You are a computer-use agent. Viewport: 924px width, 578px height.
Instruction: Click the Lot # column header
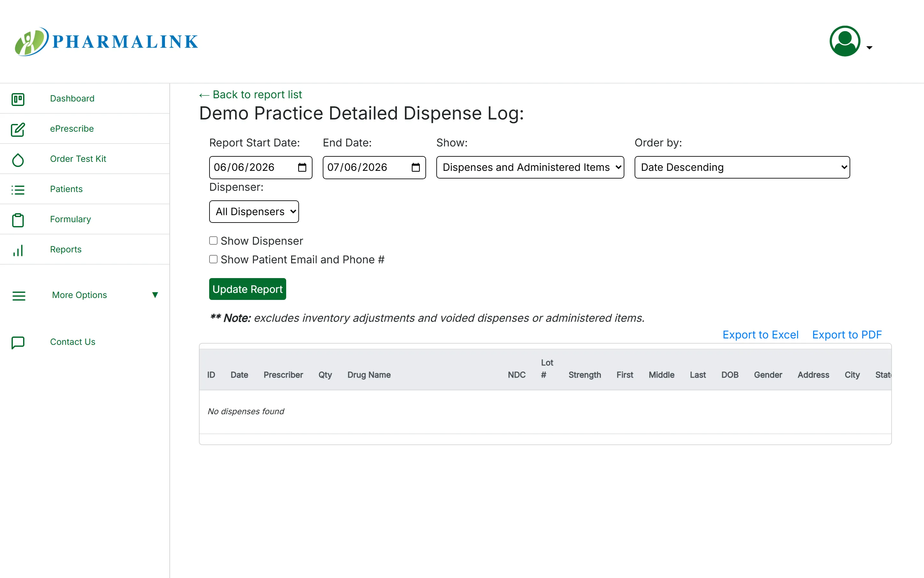pyautogui.click(x=547, y=369)
